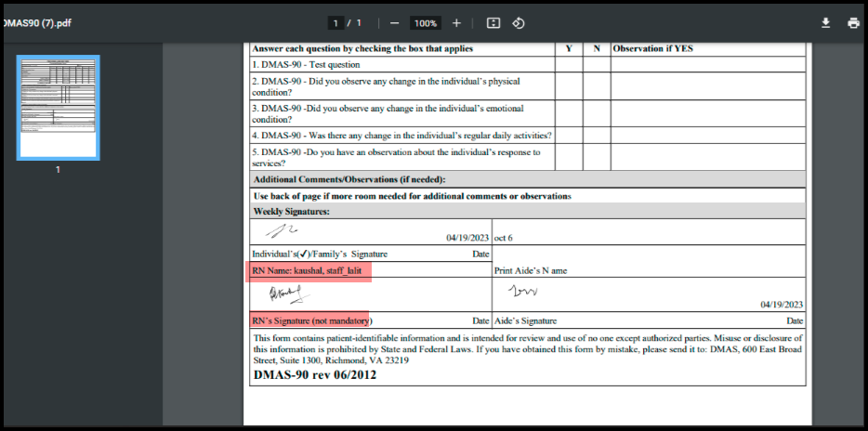The width and height of the screenshot is (868, 431).
Task: Print the DMAS90 document
Action: 853,23
